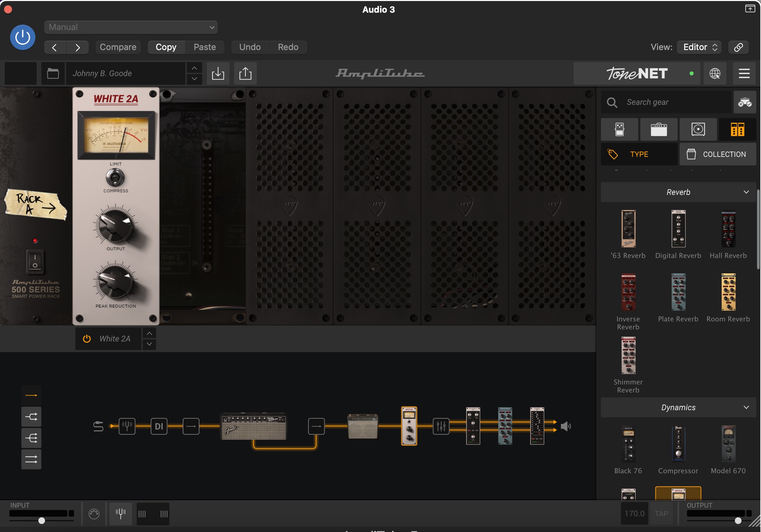Screen dimensions: 761x532
Task: Switch to the Collection tab
Action: (718, 154)
